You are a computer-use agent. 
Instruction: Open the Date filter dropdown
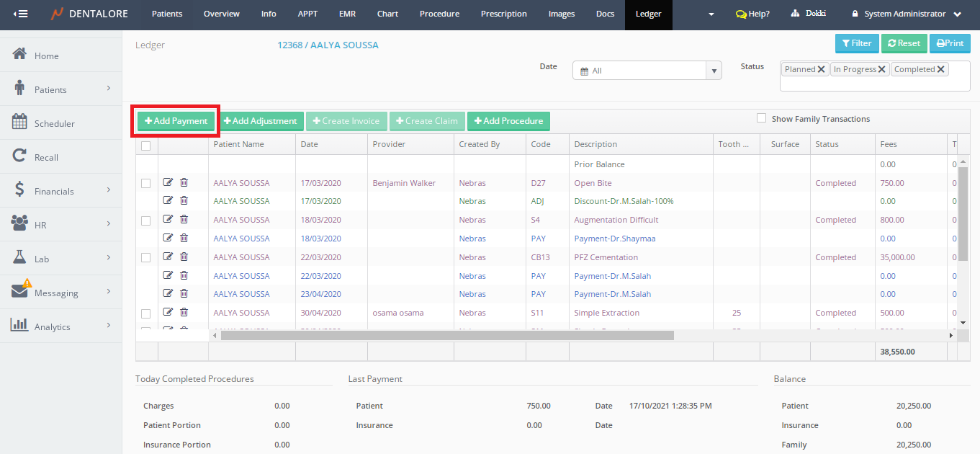click(x=714, y=71)
